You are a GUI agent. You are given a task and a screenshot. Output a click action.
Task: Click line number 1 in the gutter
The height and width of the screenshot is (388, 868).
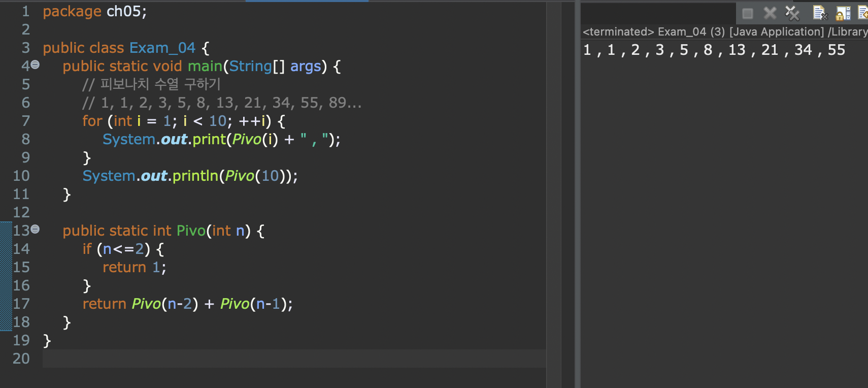25,11
